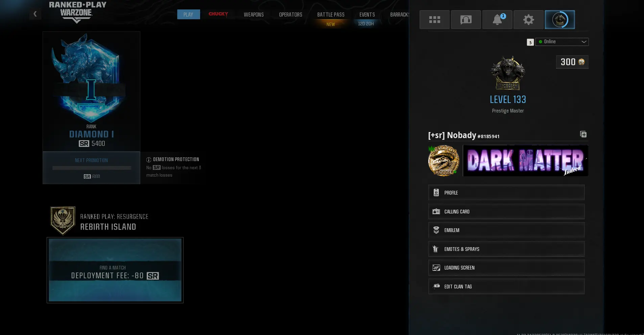The height and width of the screenshot is (335, 644).
Task: Click the Rebirth Island mode title
Action: [108, 227]
